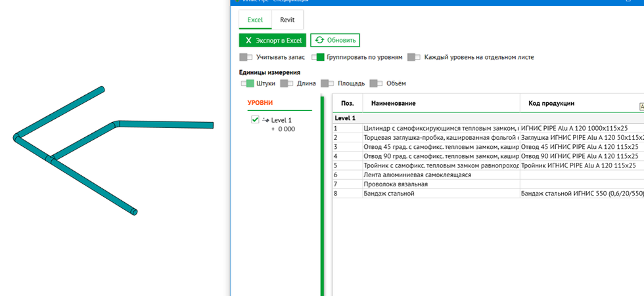Image resolution: width=644 pixels, height=296 pixels.
Task: Toggle the Группировать по уровням switch
Action: pos(318,57)
